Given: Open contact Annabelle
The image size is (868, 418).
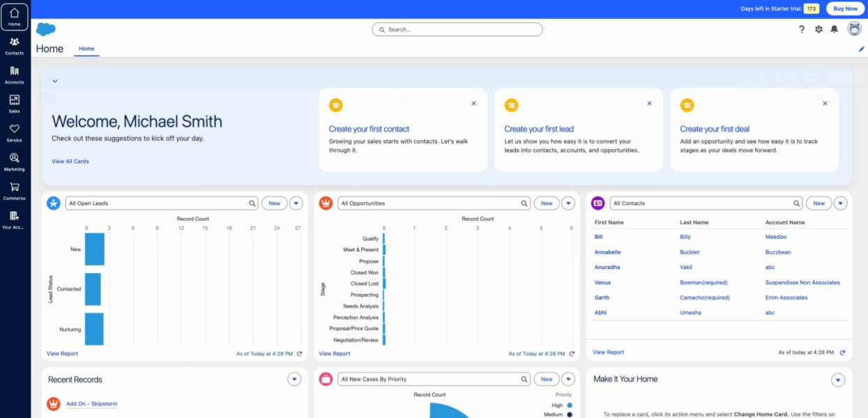Looking at the screenshot, I should coord(607,252).
